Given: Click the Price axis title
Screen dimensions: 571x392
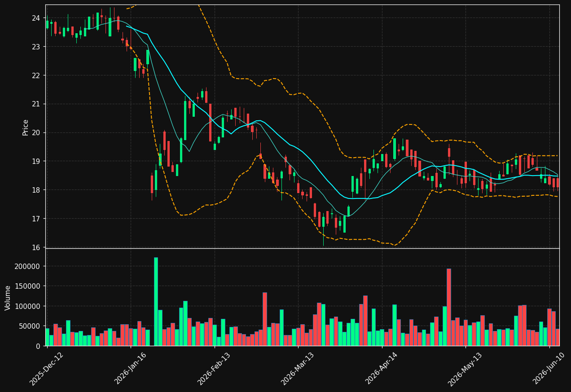Looking at the screenshot, I should 26,127.
